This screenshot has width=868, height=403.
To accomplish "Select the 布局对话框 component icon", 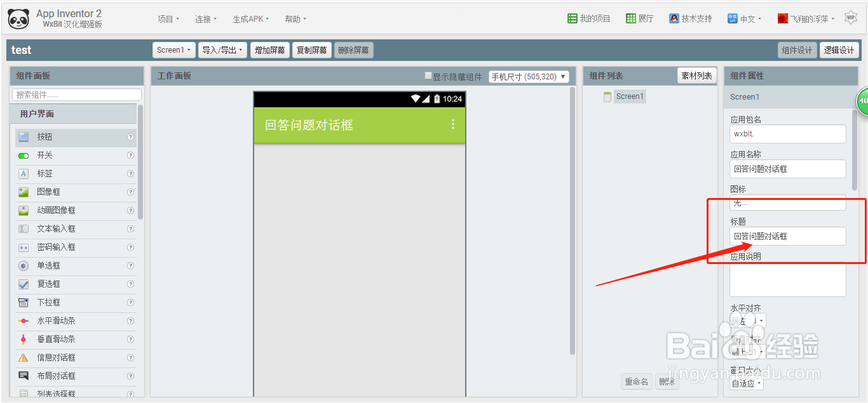I will click(24, 376).
